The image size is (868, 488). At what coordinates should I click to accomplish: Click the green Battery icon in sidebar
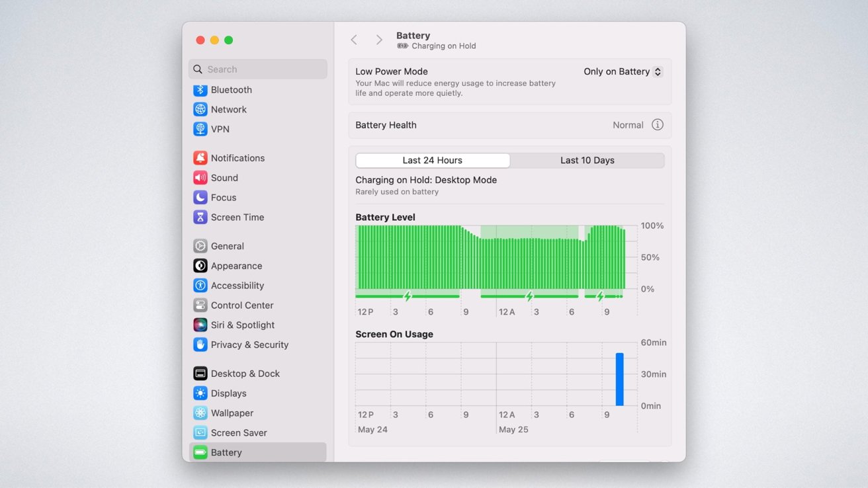click(x=200, y=453)
